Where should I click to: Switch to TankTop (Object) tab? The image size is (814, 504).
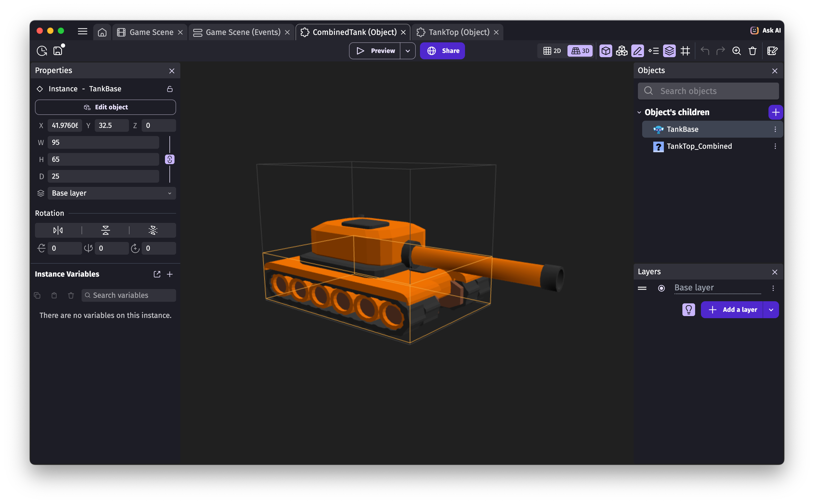(x=459, y=32)
